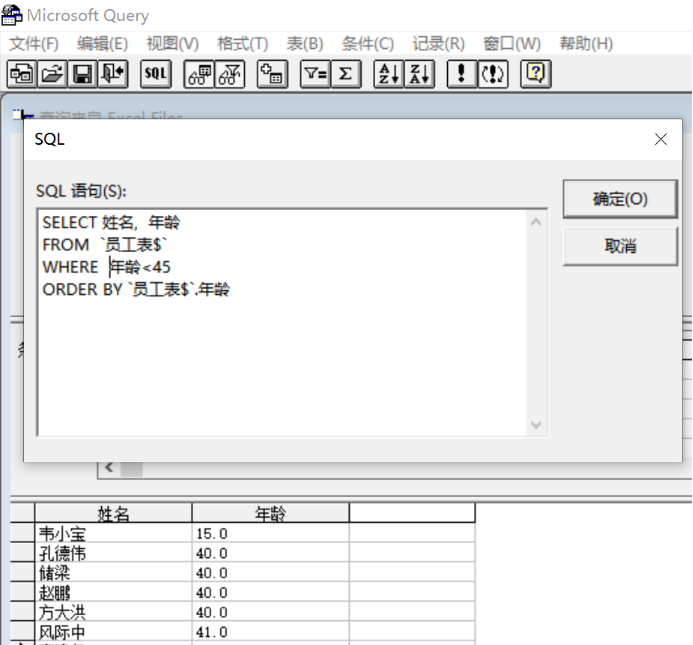Image resolution: width=693 pixels, height=645 pixels.
Task: Click the Sort Descending Z-A icon
Action: point(419,74)
